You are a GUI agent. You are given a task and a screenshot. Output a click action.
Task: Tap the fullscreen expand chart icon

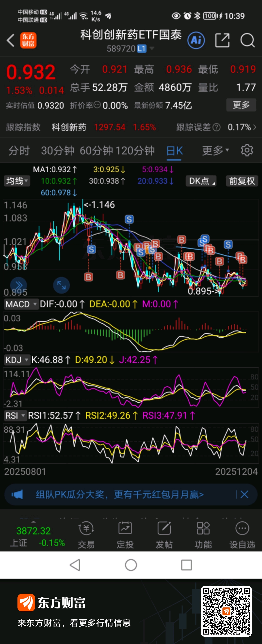61,285
